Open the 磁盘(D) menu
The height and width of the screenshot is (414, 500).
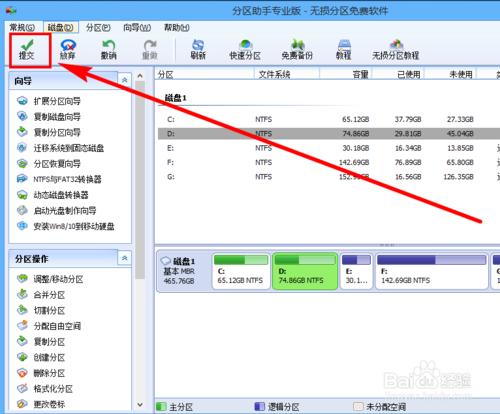click(x=60, y=27)
